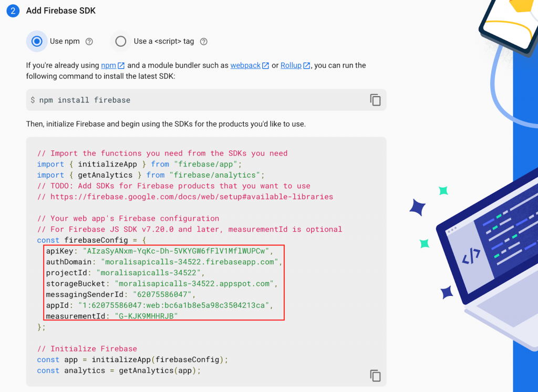Open the Rollup link
The width and height of the screenshot is (538, 392).
291,66
